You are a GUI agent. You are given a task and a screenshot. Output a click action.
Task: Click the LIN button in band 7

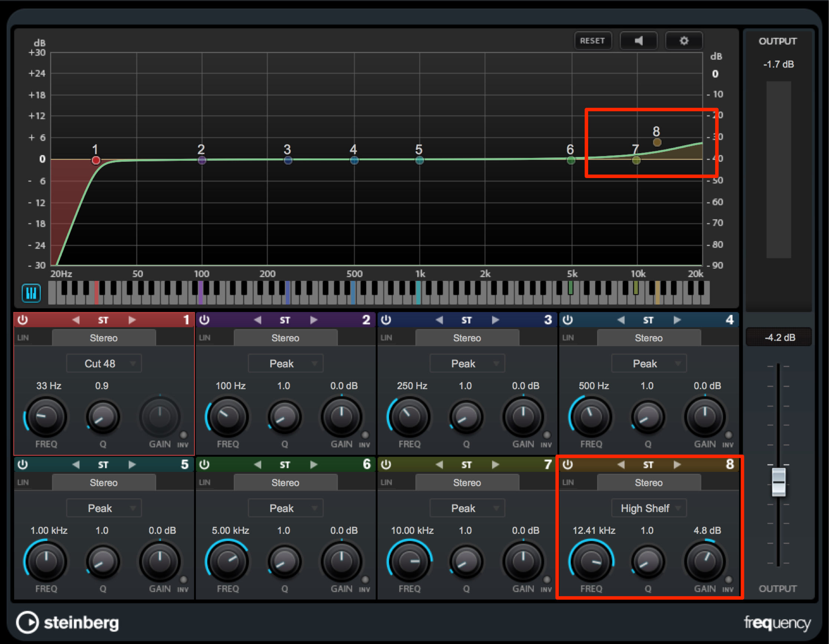[386, 482]
